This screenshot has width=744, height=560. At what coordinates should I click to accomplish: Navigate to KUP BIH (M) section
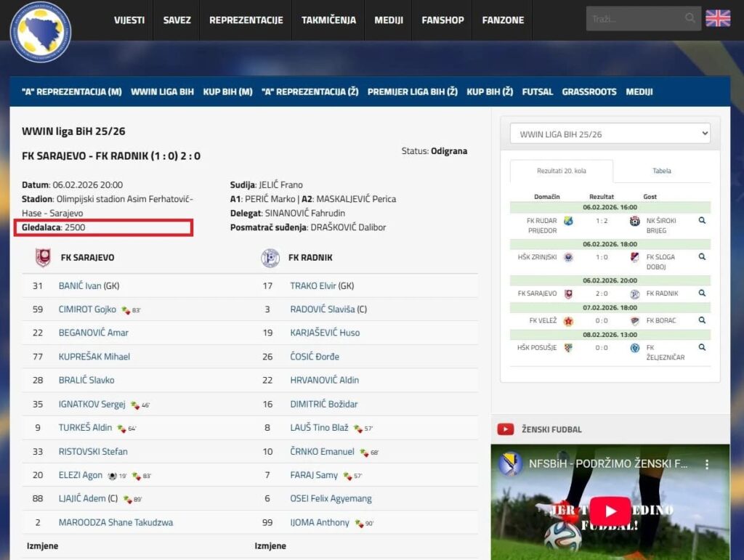227,92
